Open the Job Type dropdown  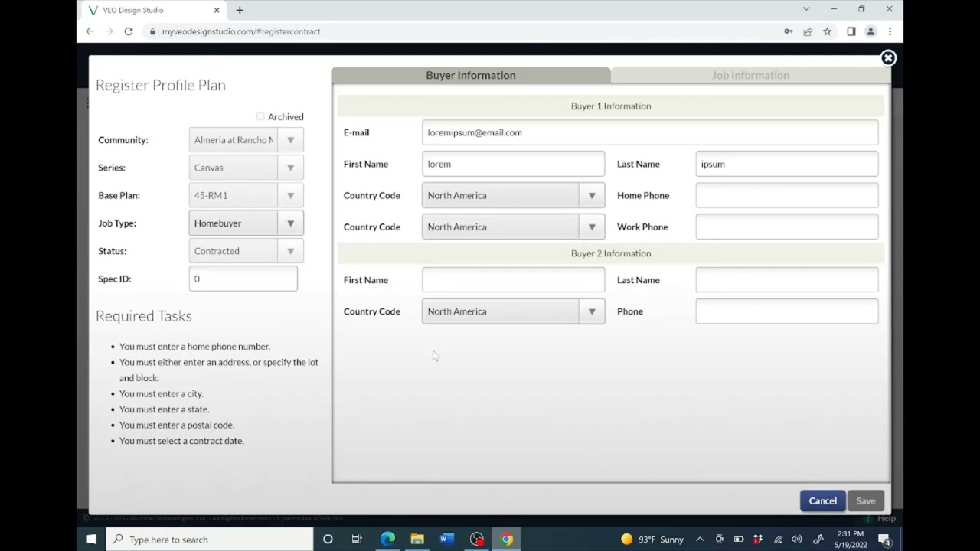[x=246, y=223]
